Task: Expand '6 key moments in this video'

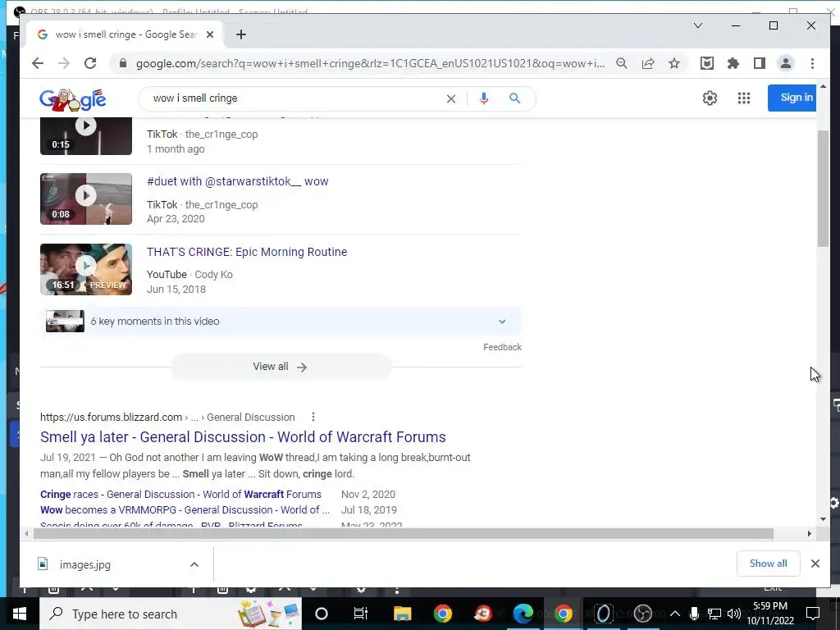Action: coord(281,322)
